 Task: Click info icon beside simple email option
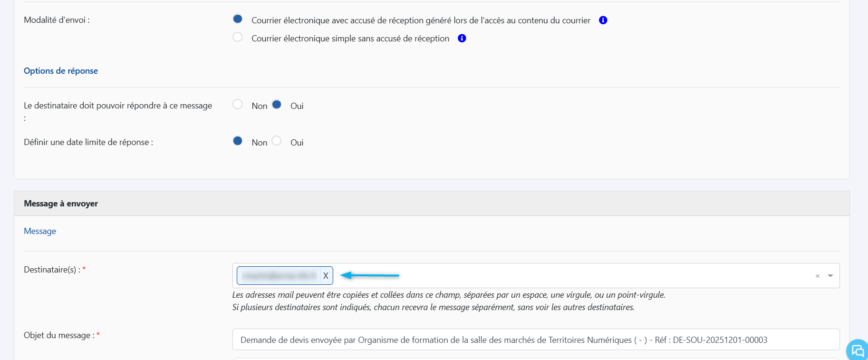(x=462, y=39)
